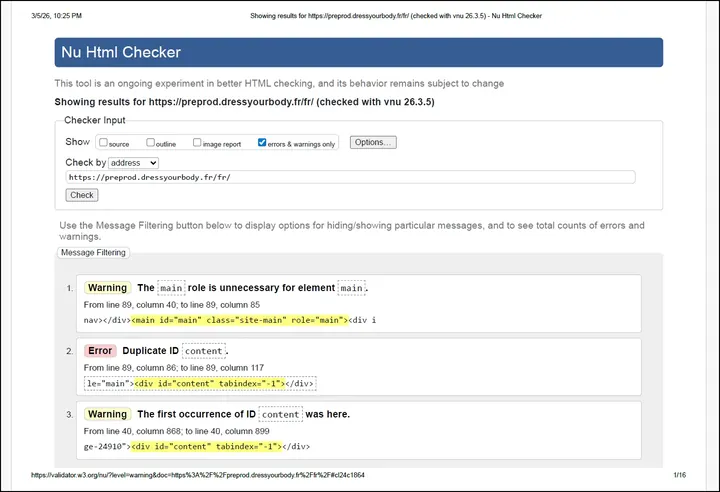Uncheck errors & warnings only
The image size is (720, 492).
262,142
